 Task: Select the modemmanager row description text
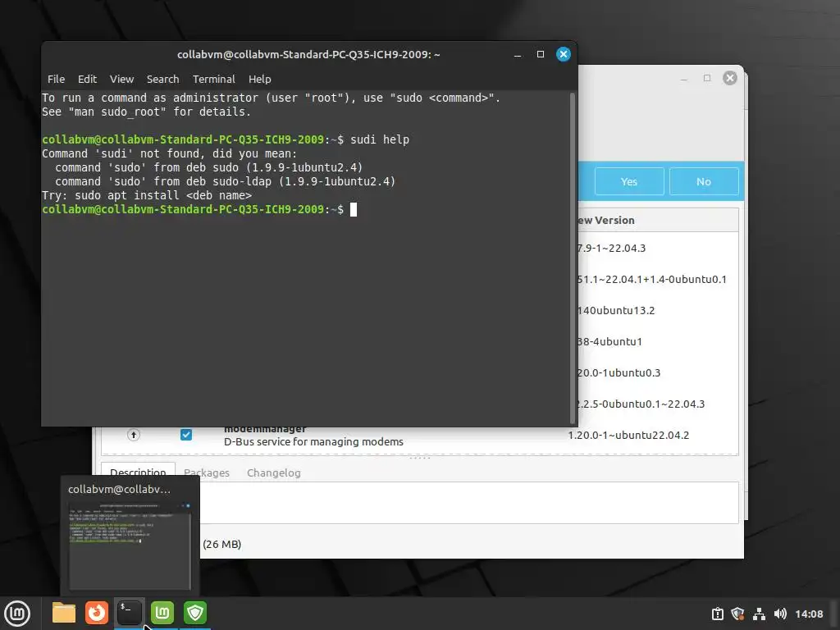click(x=313, y=441)
